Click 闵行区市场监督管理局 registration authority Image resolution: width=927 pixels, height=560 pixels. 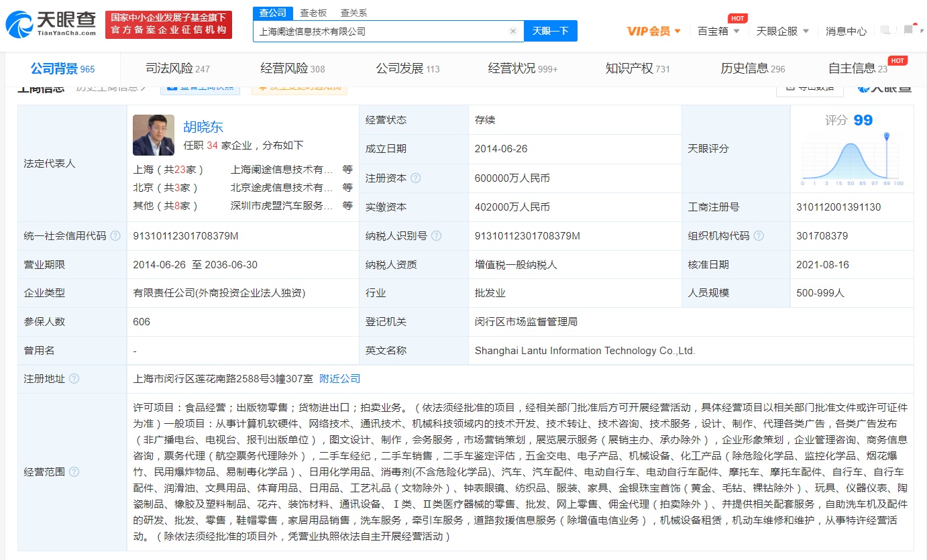coord(526,322)
